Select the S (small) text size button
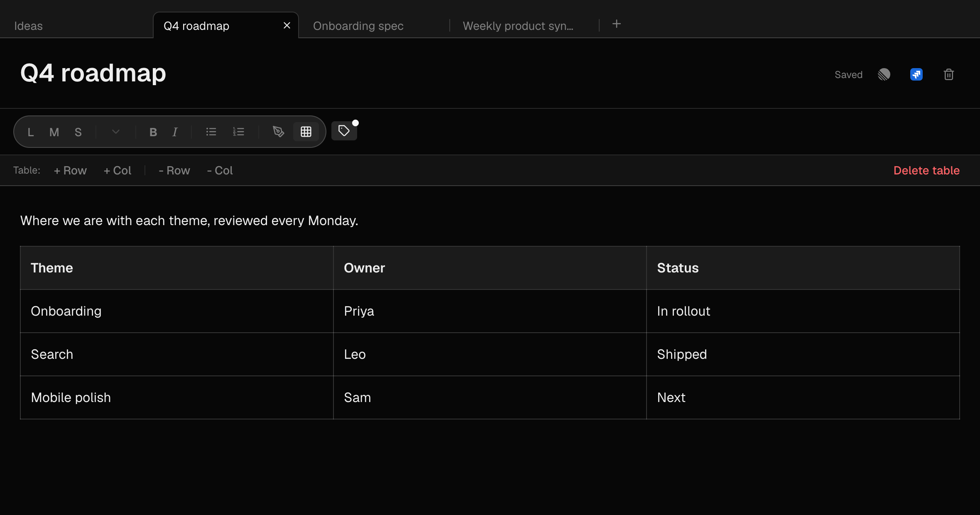 tap(78, 132)
